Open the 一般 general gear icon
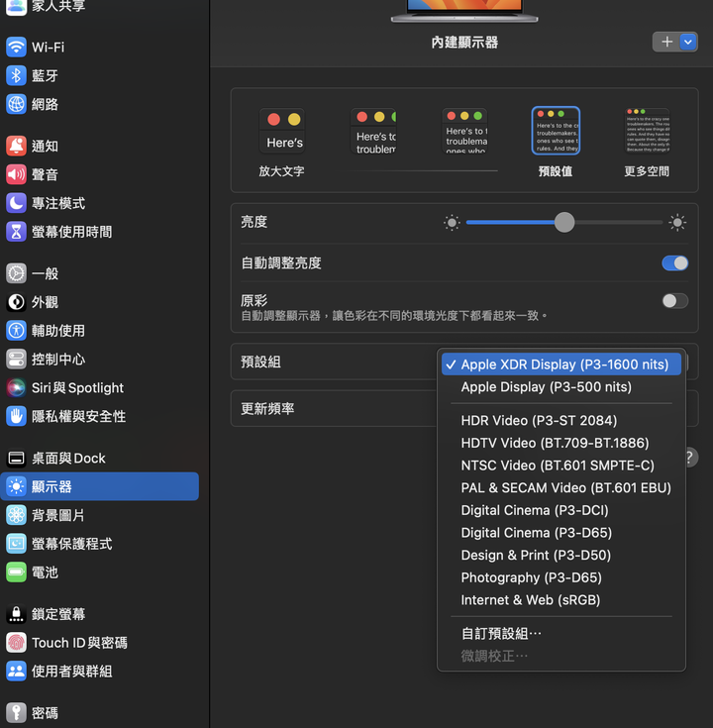This screenshot has width=713, height=728. pos(16,273)
